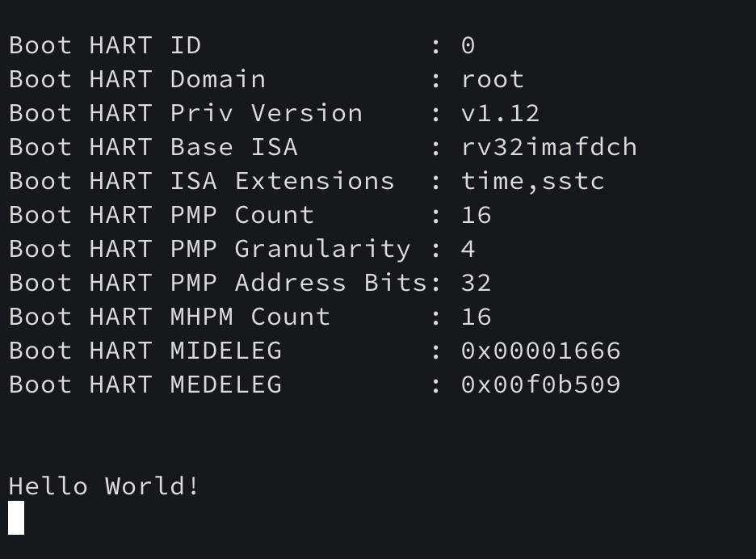This screenshot has width=756, height=559.
Task: Click the PMP Address Bits value 32
Action: tap(476, 283)
